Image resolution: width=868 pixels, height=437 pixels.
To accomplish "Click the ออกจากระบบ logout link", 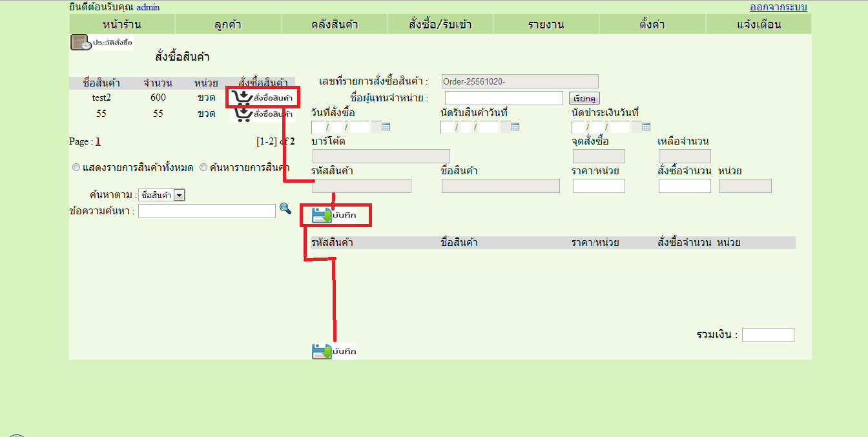I will (778, 7).
